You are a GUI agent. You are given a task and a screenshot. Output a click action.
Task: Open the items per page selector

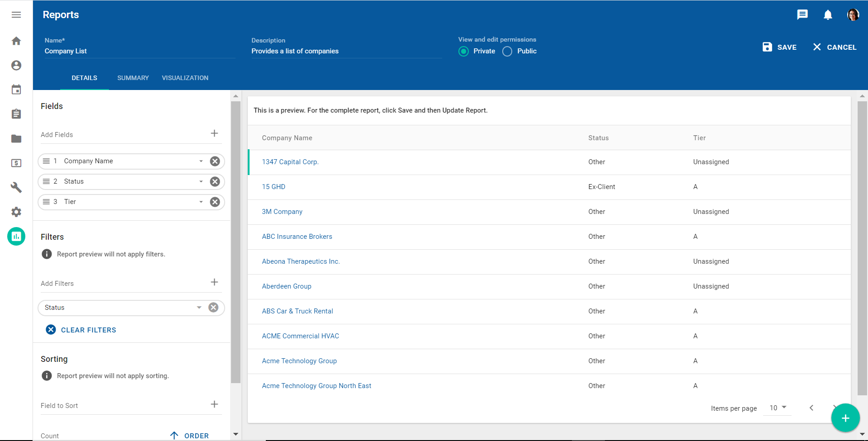pos(777,408)
